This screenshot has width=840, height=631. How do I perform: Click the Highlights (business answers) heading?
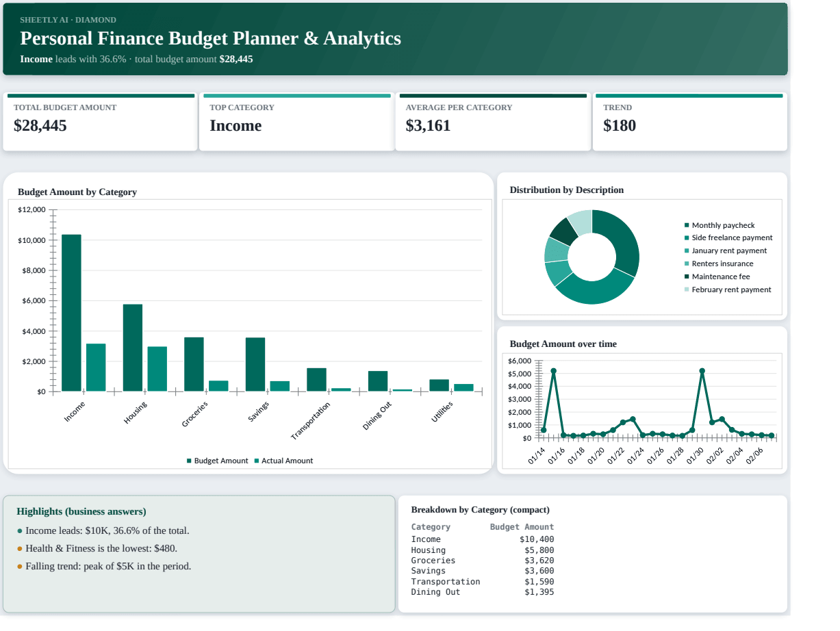[x=81, y=512]
